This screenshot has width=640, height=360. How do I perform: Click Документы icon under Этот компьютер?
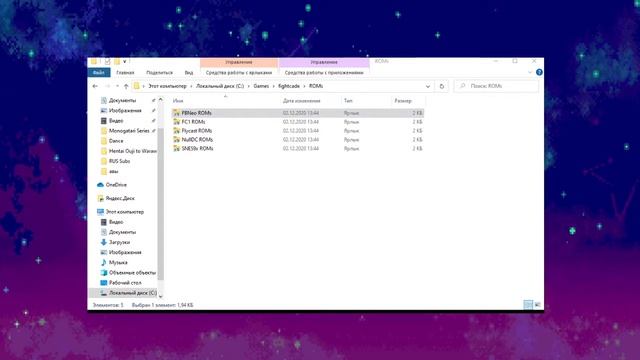pos(104,232)
